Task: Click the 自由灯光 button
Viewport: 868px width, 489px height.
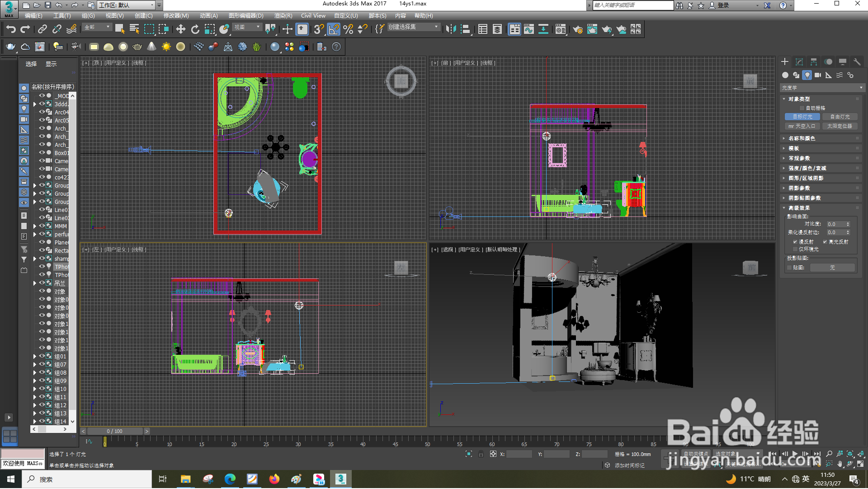Action: pos(840,117)
